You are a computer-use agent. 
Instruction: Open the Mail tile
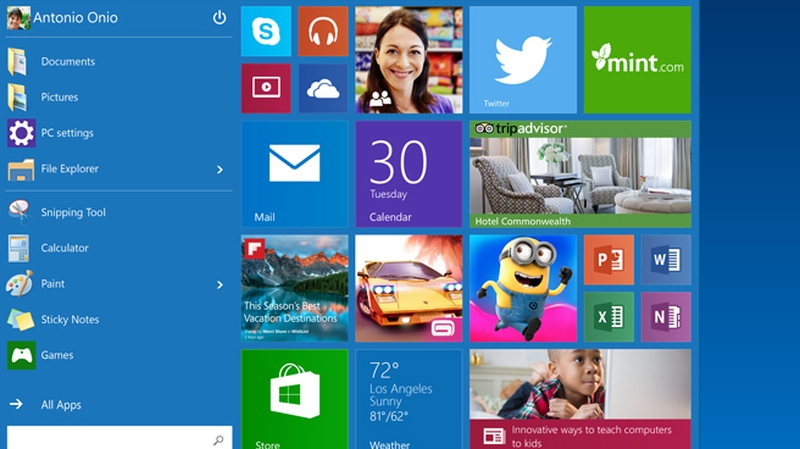click(294, 174)
